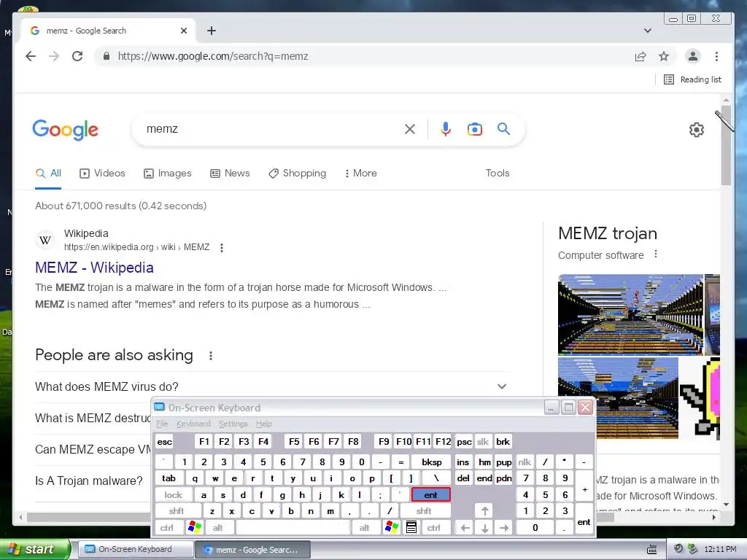The height and width of the screenshot is (560, 747).
Task: Switch to Videos results
Action: pyautogui.click(x=102, y=174)
